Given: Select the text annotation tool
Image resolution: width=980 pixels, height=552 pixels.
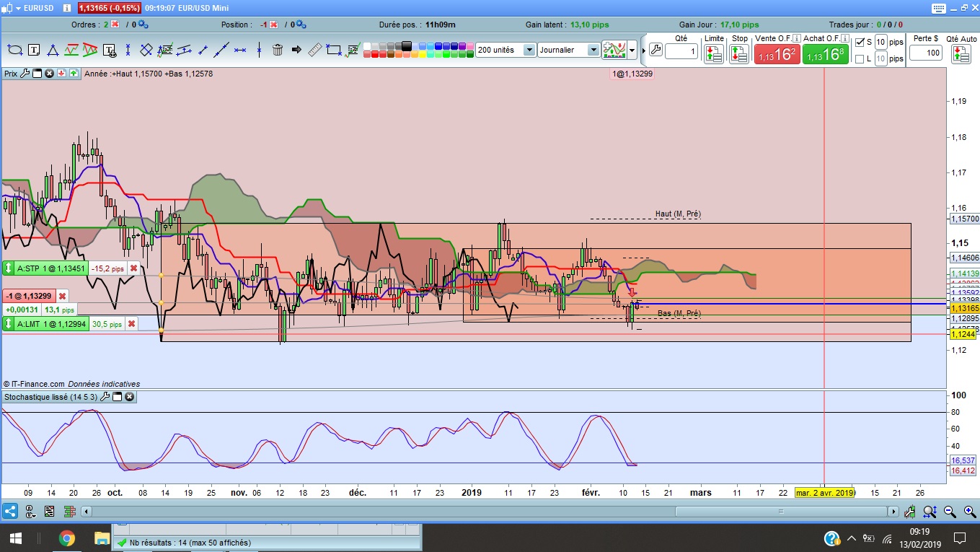Looking at the screenshot, I should click(34, 50).
